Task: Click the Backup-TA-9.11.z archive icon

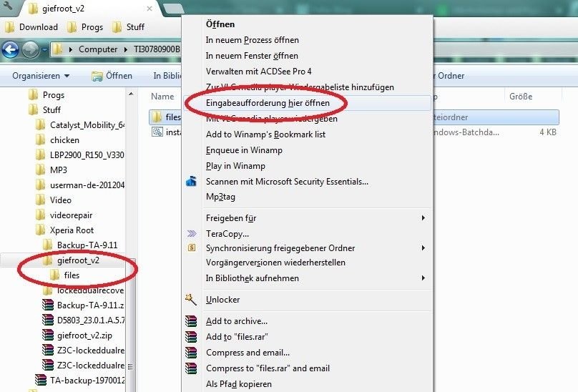Action: pyautogui.click(x=47, y=305)
